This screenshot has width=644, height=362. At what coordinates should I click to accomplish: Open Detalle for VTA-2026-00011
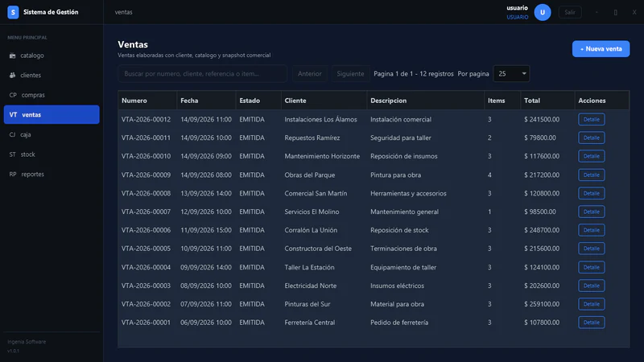point(592,138)
